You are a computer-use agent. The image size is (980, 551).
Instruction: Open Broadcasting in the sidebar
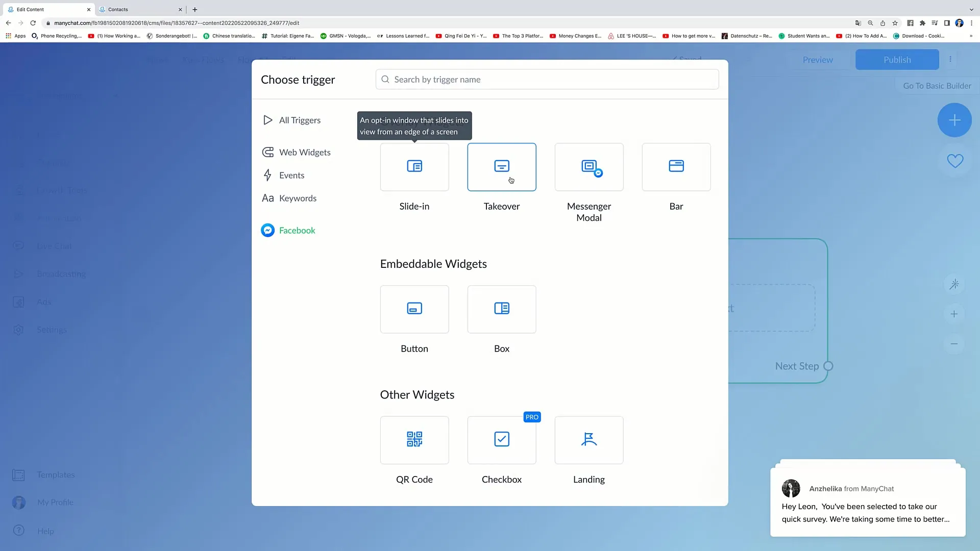(50, 274)
